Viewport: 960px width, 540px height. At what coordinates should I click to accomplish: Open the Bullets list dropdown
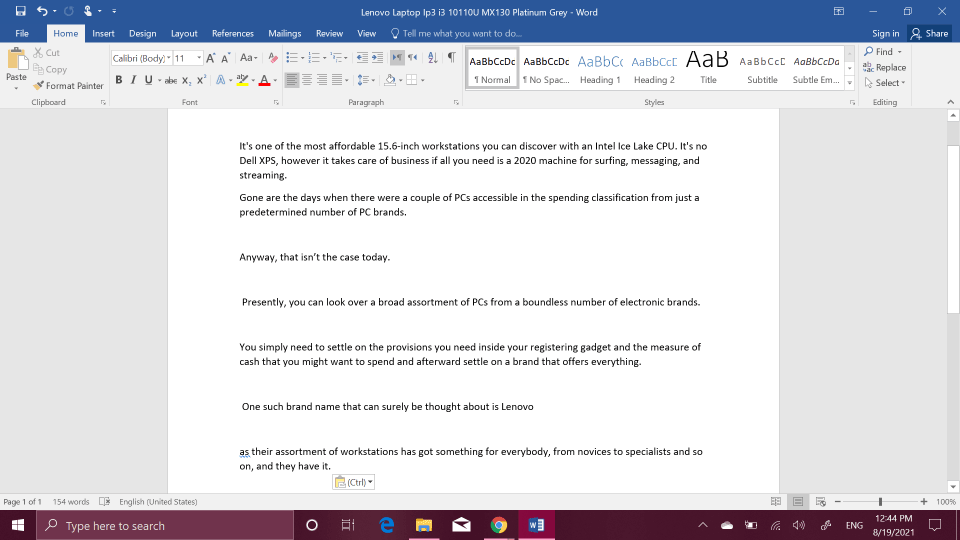coord(302,58)
